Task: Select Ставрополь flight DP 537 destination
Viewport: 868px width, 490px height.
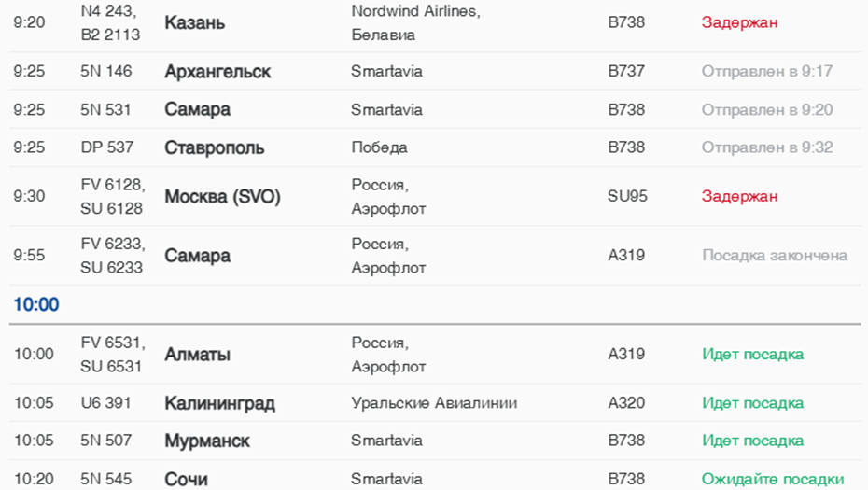Action: pos(214,147)
